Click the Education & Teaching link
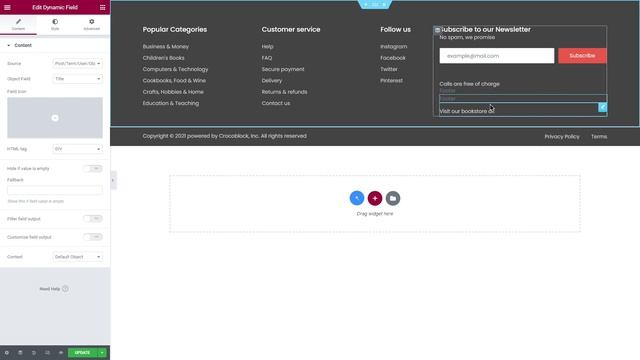 coord(171,103)
